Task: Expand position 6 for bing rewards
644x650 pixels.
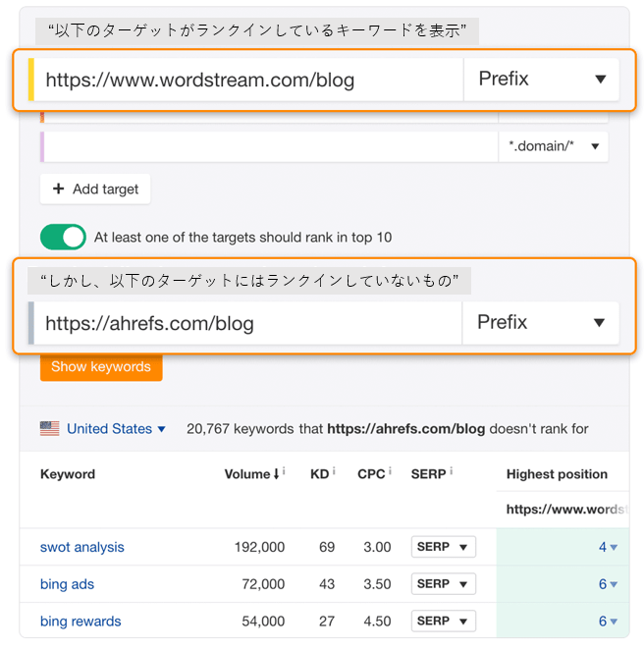Action: click(x=608, y=621)
